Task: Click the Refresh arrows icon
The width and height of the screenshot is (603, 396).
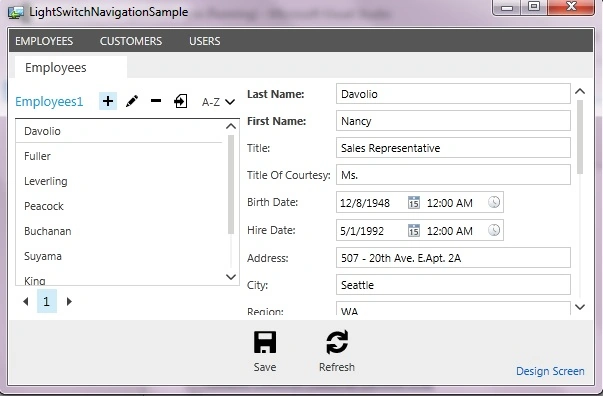Action: [x=337, y=342]
